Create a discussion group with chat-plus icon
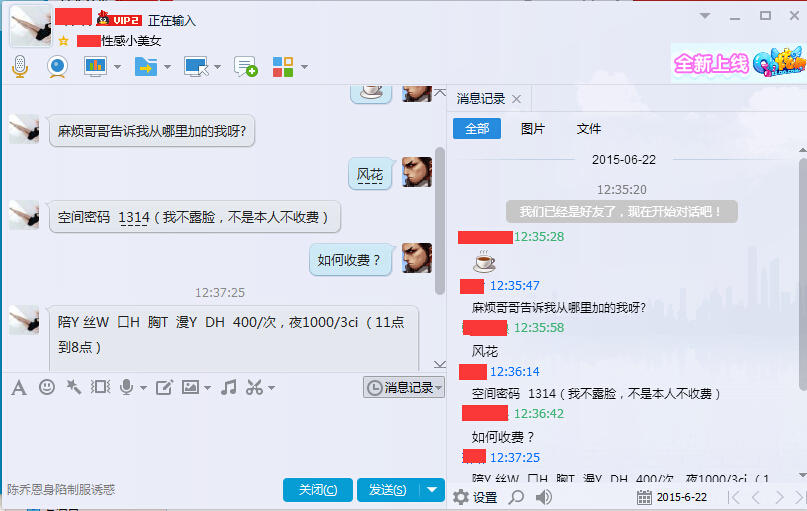807x511 pixels. point(245,67)
